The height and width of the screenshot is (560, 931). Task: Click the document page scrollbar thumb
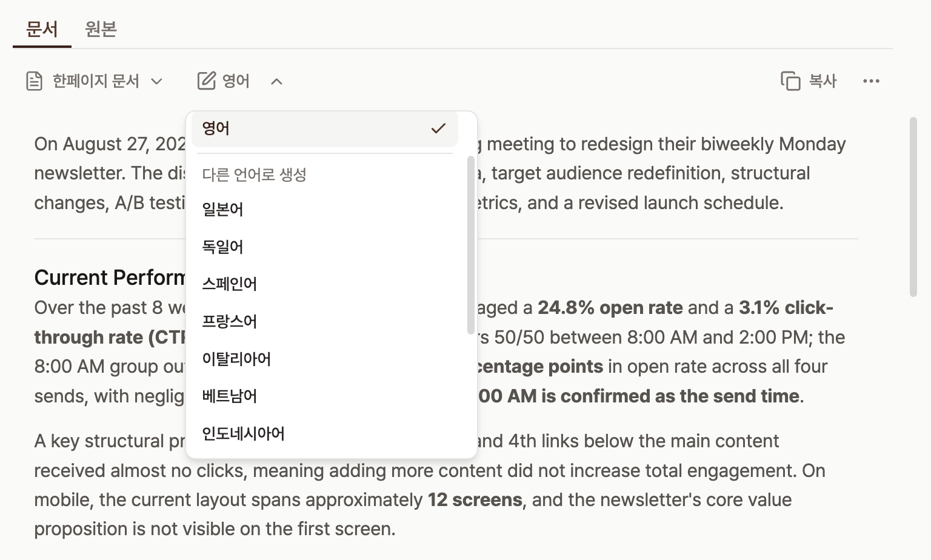tap(913, 207)
